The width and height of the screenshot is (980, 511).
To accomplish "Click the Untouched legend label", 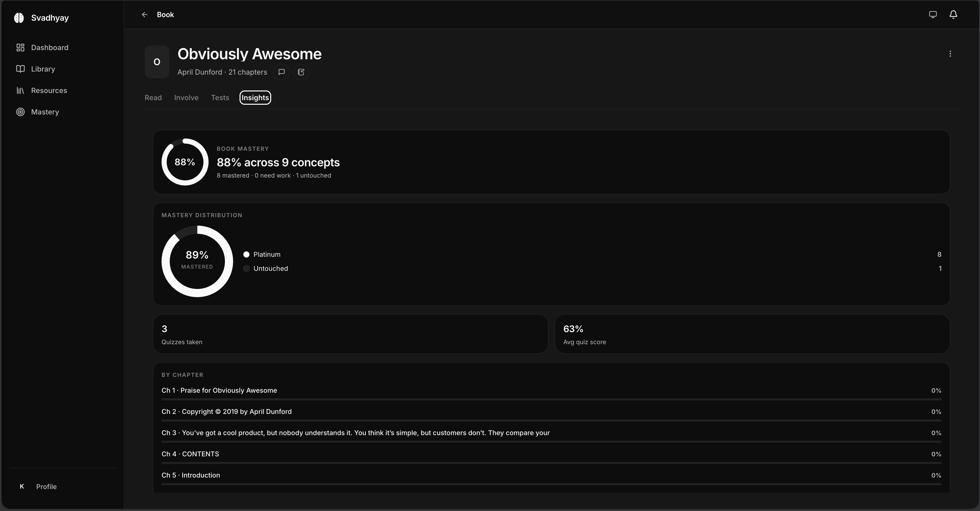I will point(271,269).
